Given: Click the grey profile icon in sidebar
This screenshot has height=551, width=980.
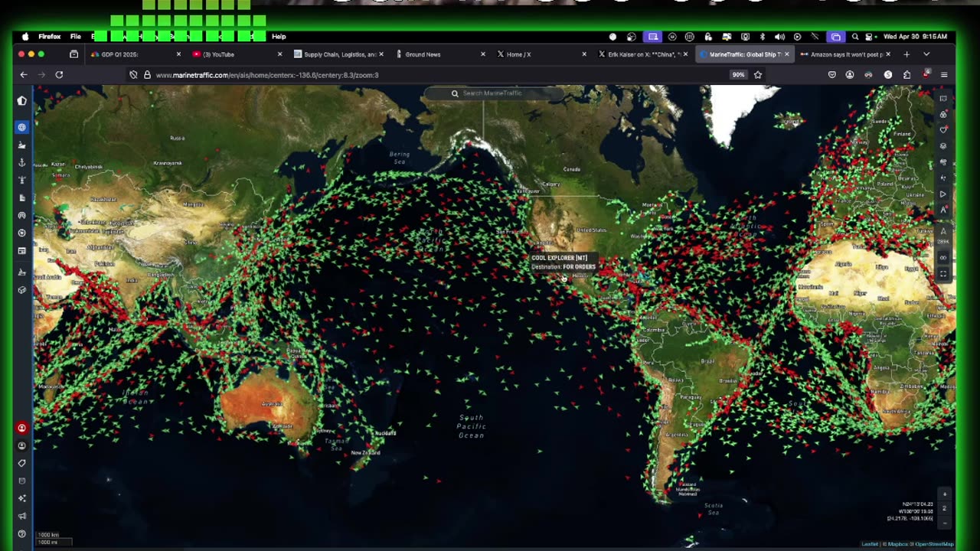Looking at the screenshot, I should tap(21, 445).
